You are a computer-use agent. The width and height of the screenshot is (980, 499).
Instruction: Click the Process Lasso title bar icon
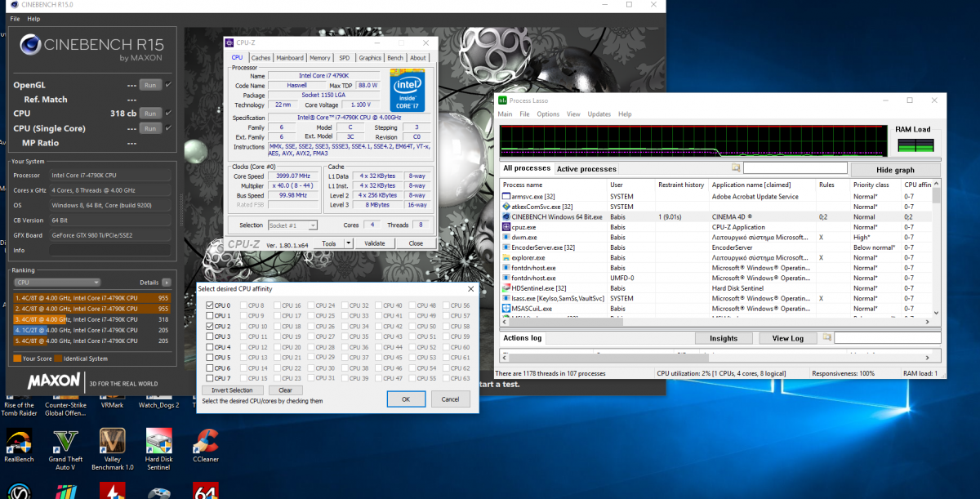pyautogui.click(x=503, y=100)
